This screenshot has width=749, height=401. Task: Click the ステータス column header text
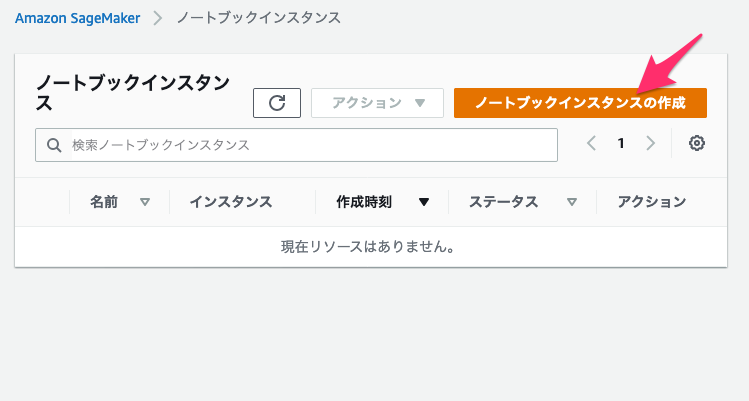click(503, 202)
